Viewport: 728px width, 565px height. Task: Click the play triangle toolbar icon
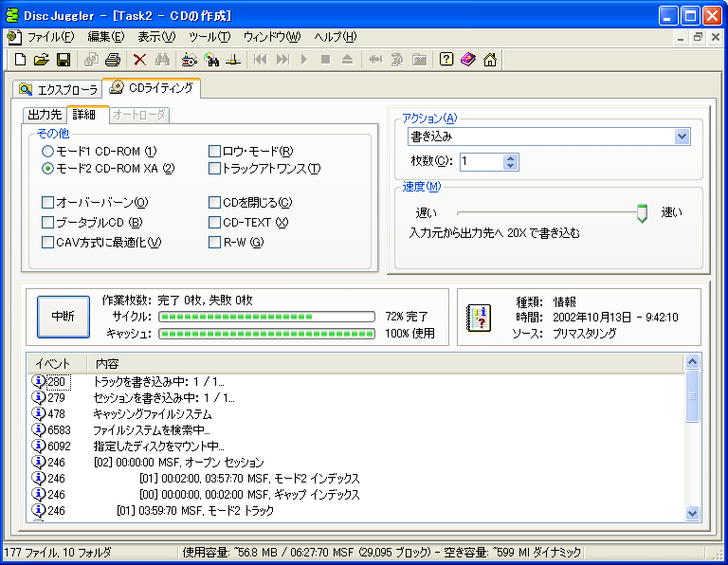pyautogui.click(x=304, y=60)
